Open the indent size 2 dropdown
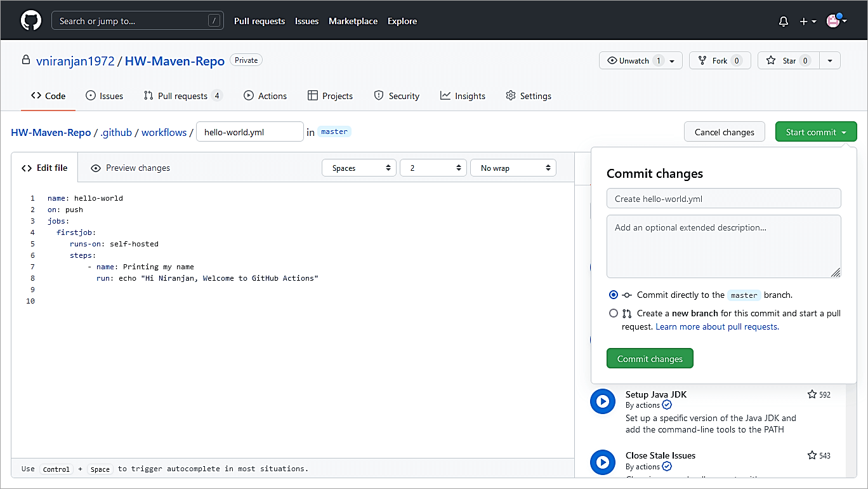The image size is (868, 489). tap(433, 168)
